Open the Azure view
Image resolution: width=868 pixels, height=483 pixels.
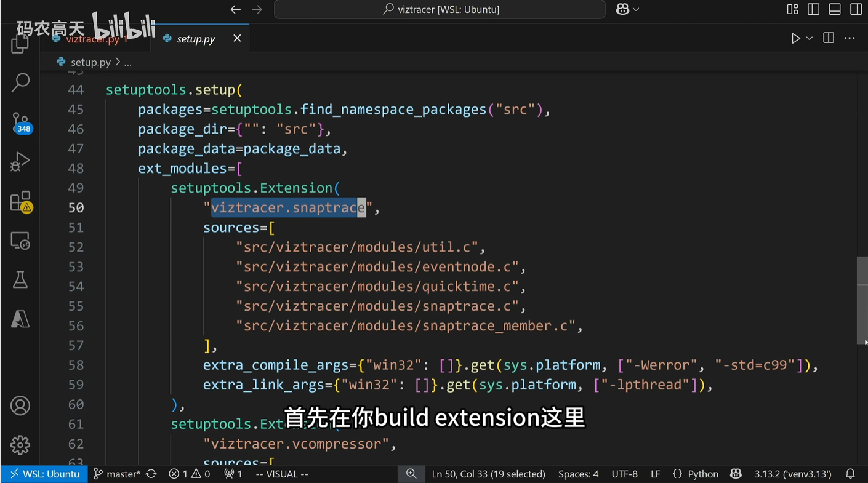(20, 319)
